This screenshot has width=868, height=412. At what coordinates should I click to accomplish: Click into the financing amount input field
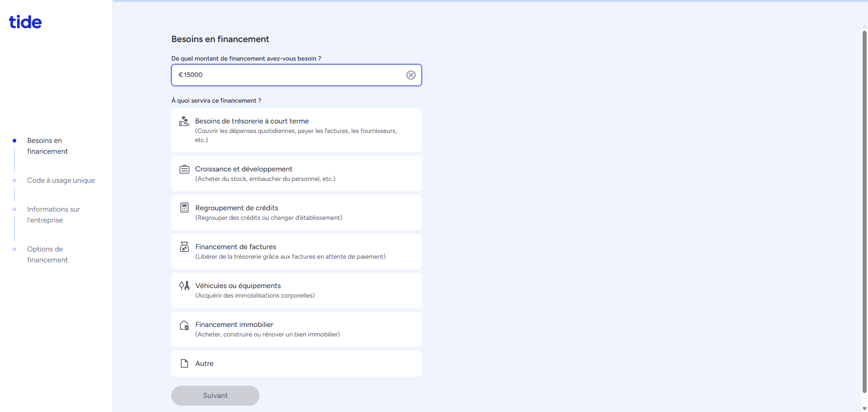289,75
